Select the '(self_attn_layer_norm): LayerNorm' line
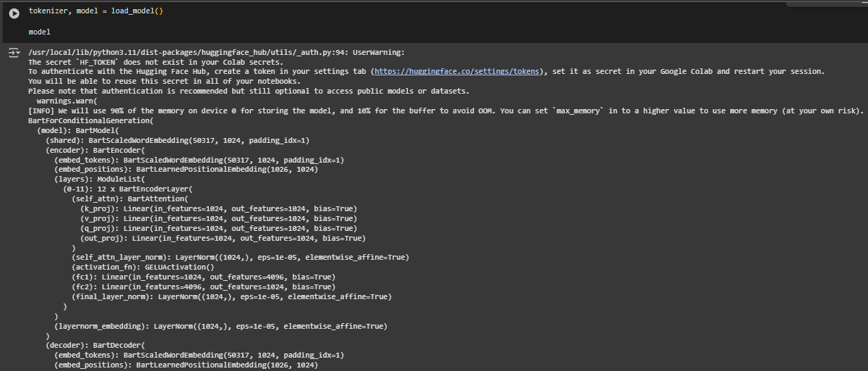Image resolution: width=868 pixels, height=371 pixels. (x=241, y=258)
